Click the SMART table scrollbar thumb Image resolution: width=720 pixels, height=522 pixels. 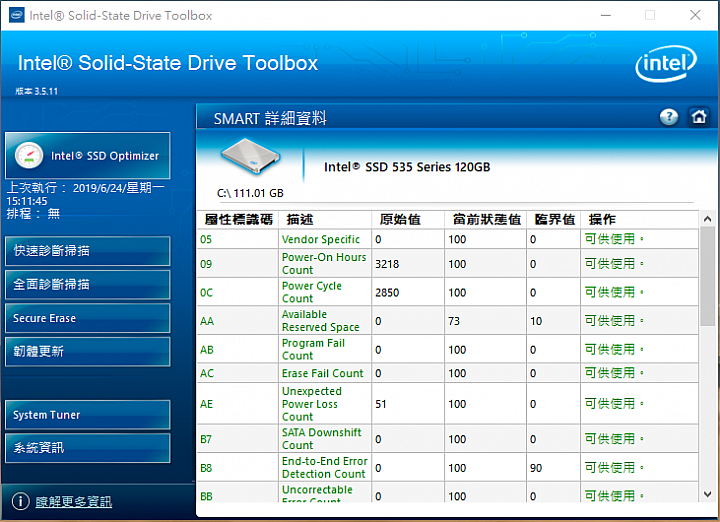707,276
